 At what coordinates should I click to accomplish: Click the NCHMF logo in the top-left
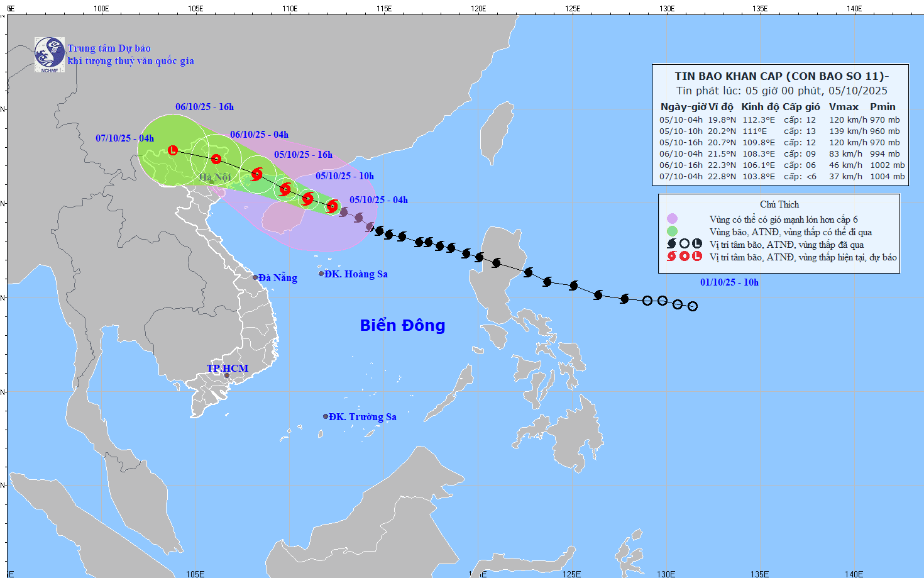(50, 55)
